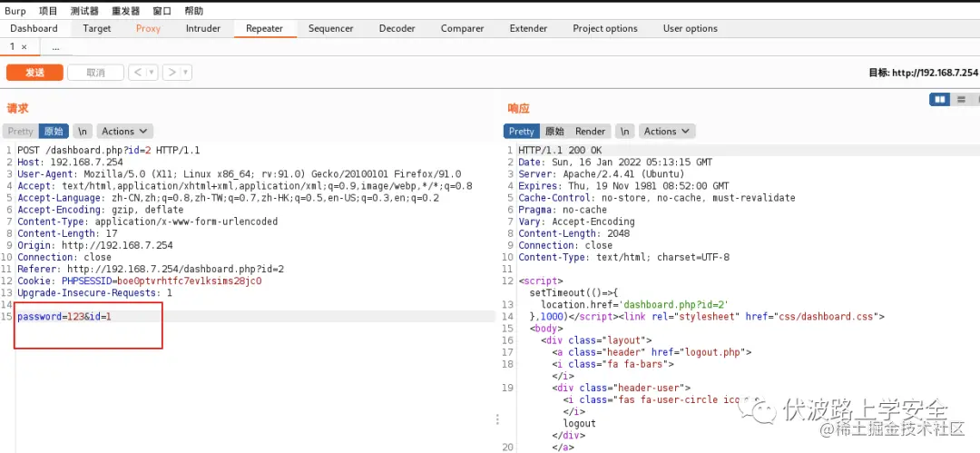Image resolution: width=980 pixels, height=453 pixels.
Task: Switch request view to Pretty
Action: click(21, 132)
